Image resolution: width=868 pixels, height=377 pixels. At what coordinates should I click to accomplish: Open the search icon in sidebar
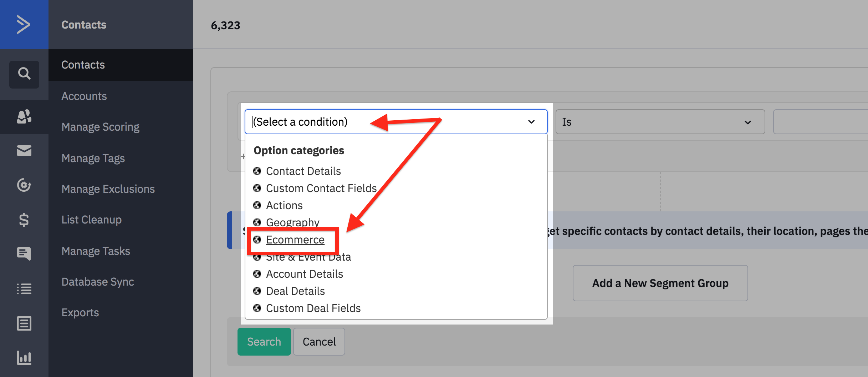(24, 74)
